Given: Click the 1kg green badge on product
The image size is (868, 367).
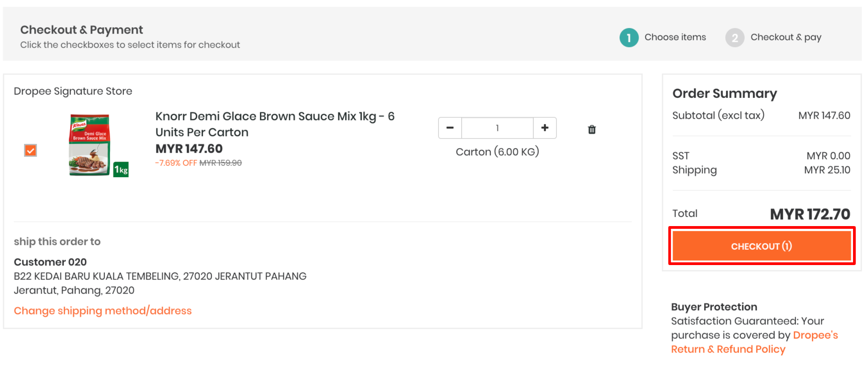Looking at the screenshot, I should coord(121,169).
